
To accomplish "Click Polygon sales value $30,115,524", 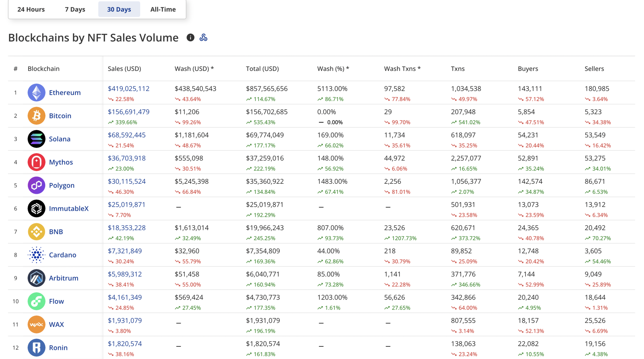I will click(127, 182).
